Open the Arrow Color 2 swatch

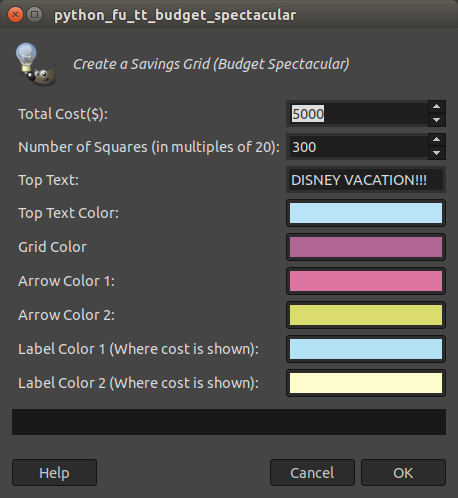[366, 315]
